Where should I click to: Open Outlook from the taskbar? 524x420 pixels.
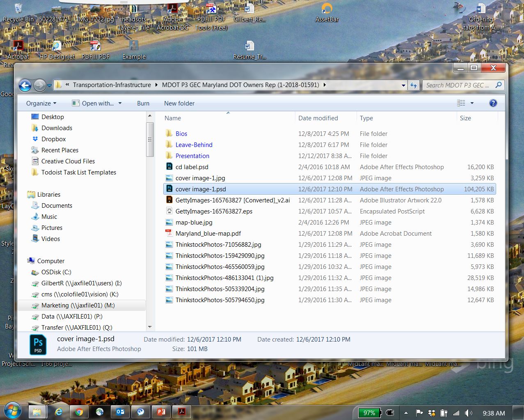pyautogui.click(x=120, y=412)
